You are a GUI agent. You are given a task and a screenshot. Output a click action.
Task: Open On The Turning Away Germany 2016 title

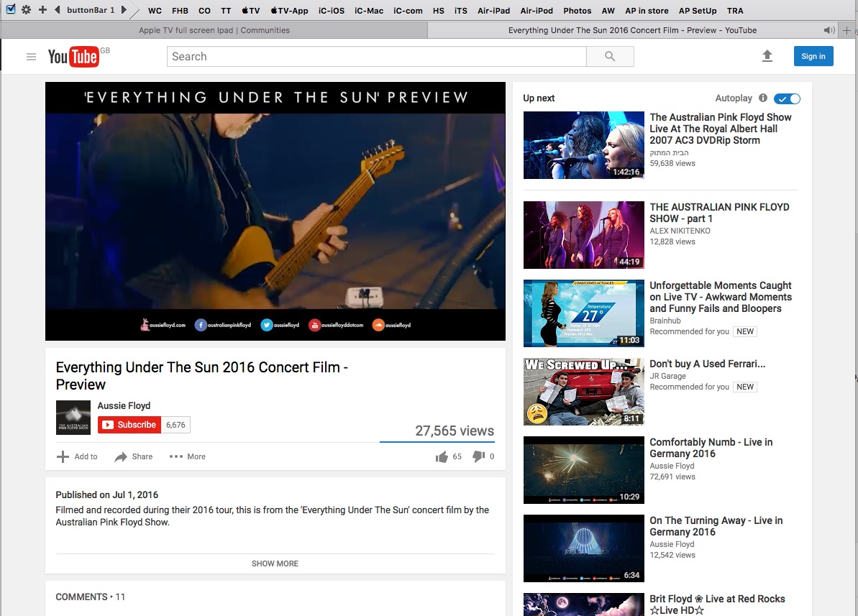[716, 525]
